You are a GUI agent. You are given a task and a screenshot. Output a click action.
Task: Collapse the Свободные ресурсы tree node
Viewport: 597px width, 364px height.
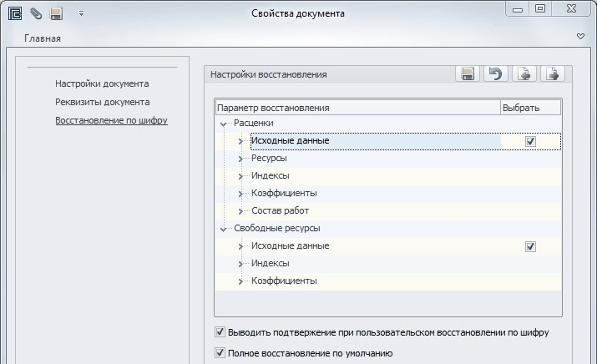224,230
